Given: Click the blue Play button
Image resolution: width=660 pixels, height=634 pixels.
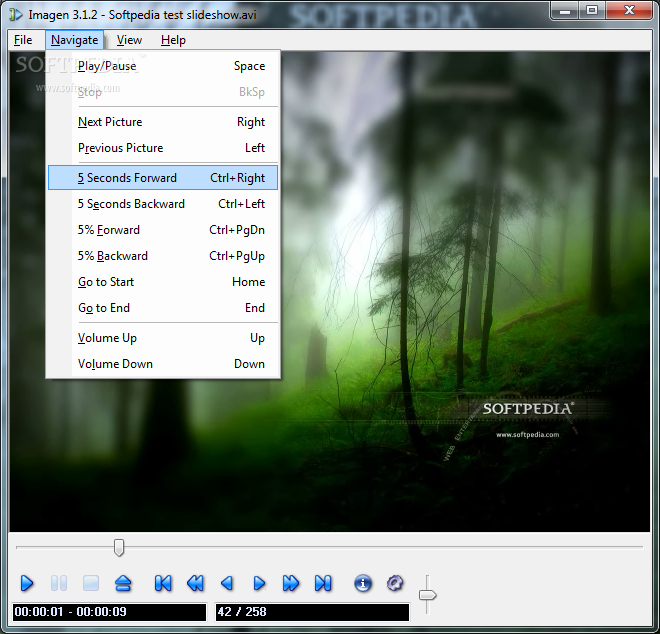Looking at the screenshot, I should click(x=27, y=583).
